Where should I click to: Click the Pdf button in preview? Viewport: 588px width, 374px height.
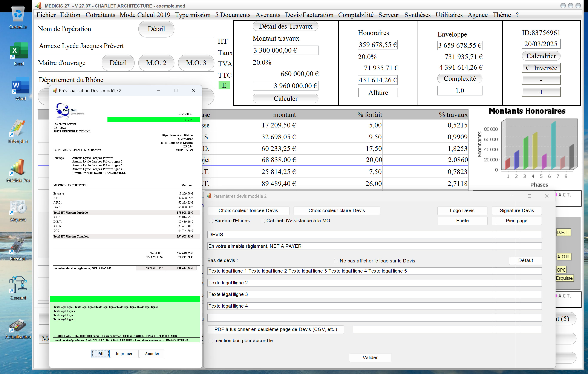(100, 354)
